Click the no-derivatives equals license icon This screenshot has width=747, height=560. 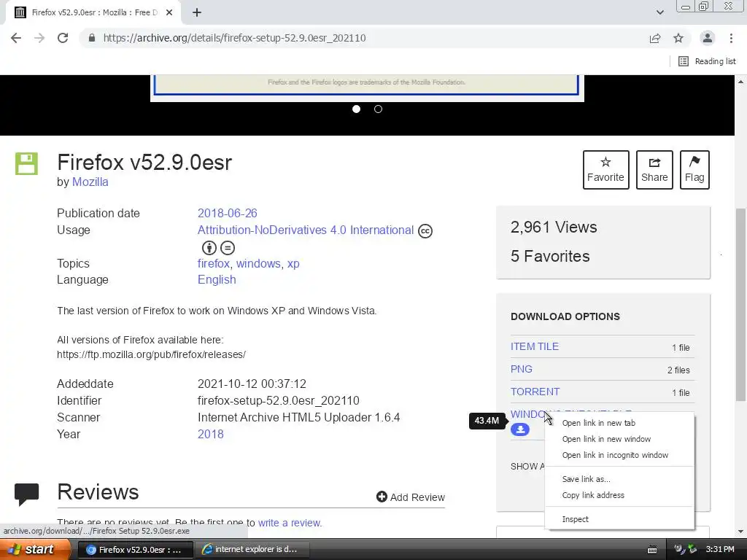(228, 248)
